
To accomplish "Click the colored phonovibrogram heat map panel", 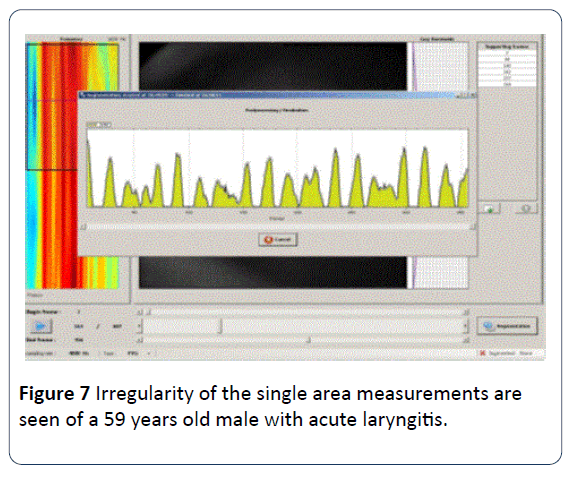I will point(72,166).
